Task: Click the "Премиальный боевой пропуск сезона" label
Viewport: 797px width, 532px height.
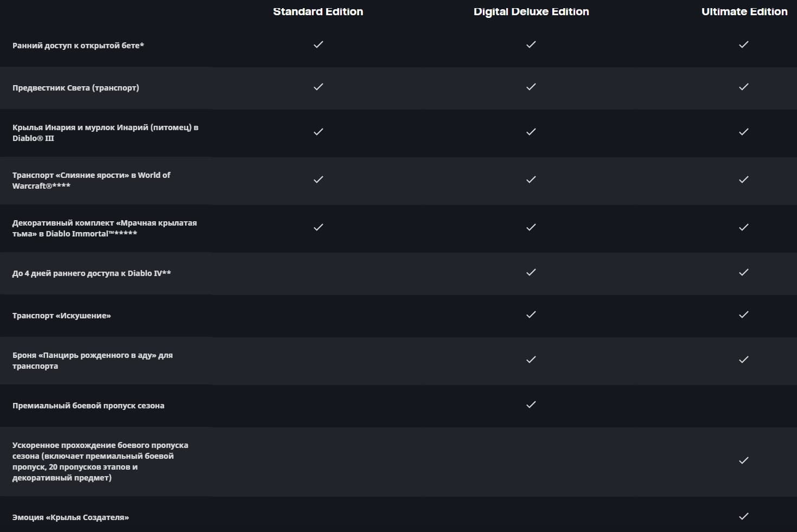Action: [x=88, y=406]
